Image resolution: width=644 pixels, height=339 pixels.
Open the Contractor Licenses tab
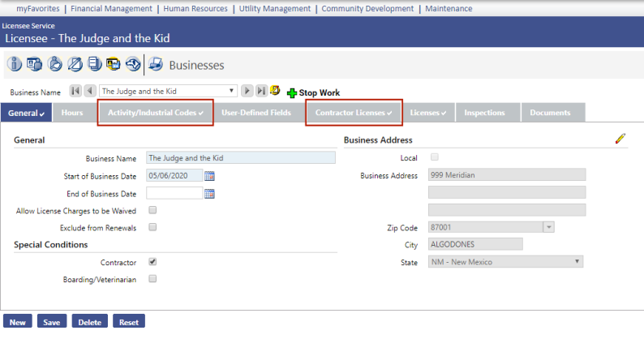[x=354, y=113]
